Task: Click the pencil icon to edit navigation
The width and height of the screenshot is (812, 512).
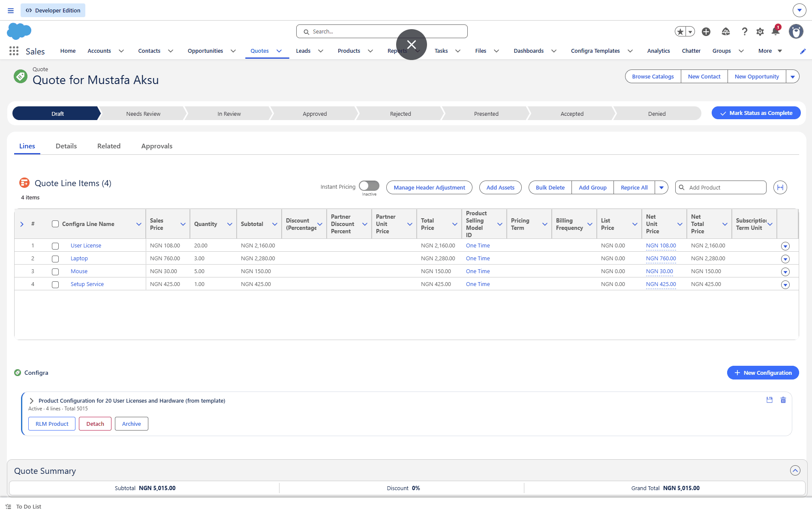Action: [x=803, y=51]
